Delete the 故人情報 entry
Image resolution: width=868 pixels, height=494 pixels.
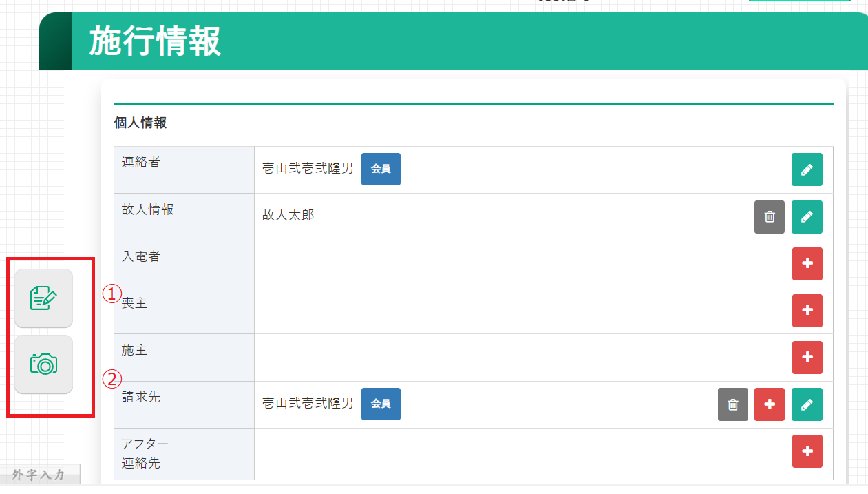[769, 216]
